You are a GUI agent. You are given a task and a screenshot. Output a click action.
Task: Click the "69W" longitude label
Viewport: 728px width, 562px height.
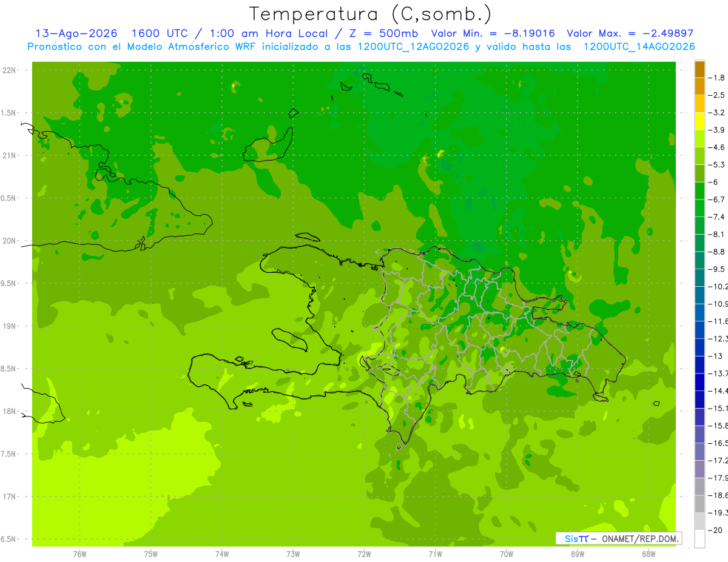[x=578, y=554]
